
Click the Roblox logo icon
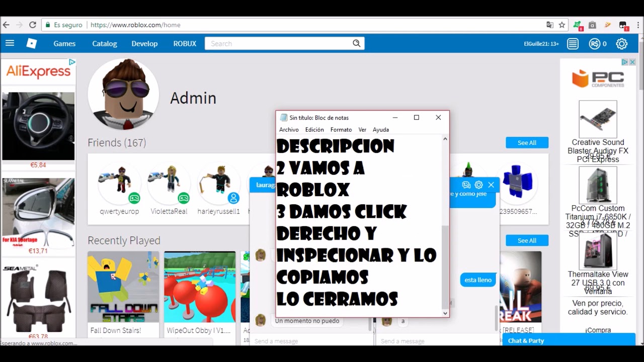(x=32, y=43)
